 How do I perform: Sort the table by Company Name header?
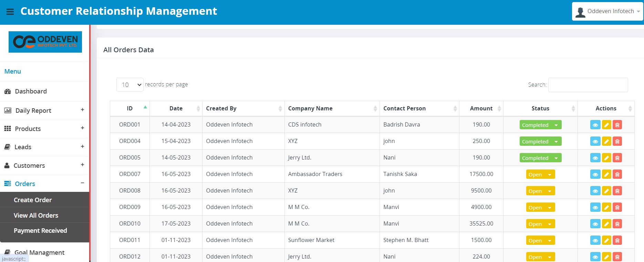click(x=310, y=108)
